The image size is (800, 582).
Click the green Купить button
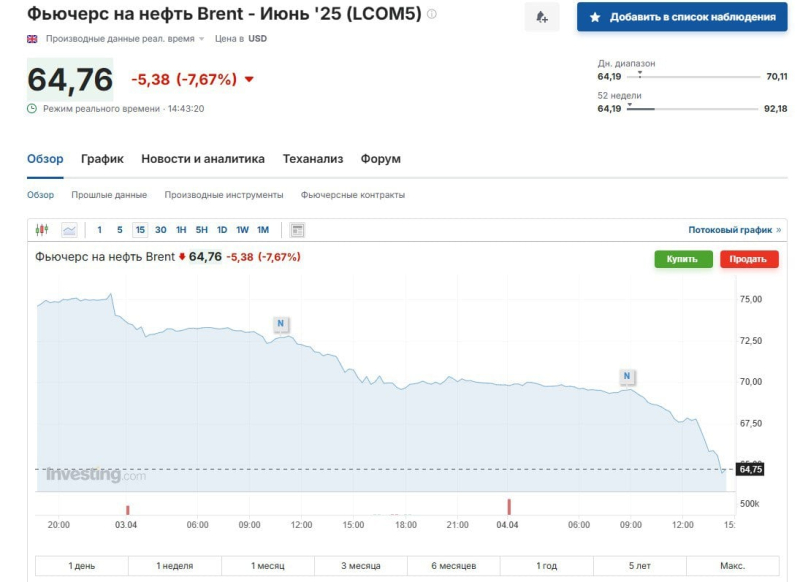(x=683, y=259)
